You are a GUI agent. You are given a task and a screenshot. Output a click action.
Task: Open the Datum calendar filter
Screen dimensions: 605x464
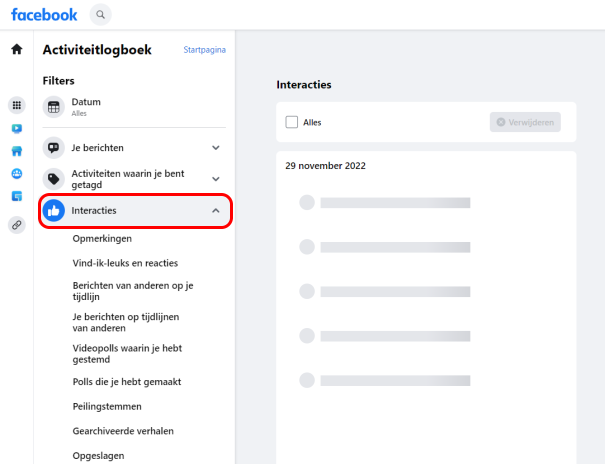[134, 107]
